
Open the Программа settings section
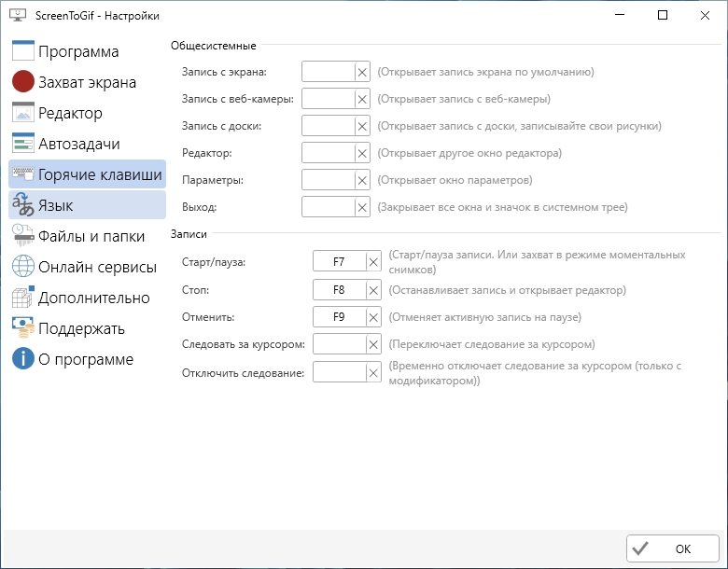pos(87,51)
